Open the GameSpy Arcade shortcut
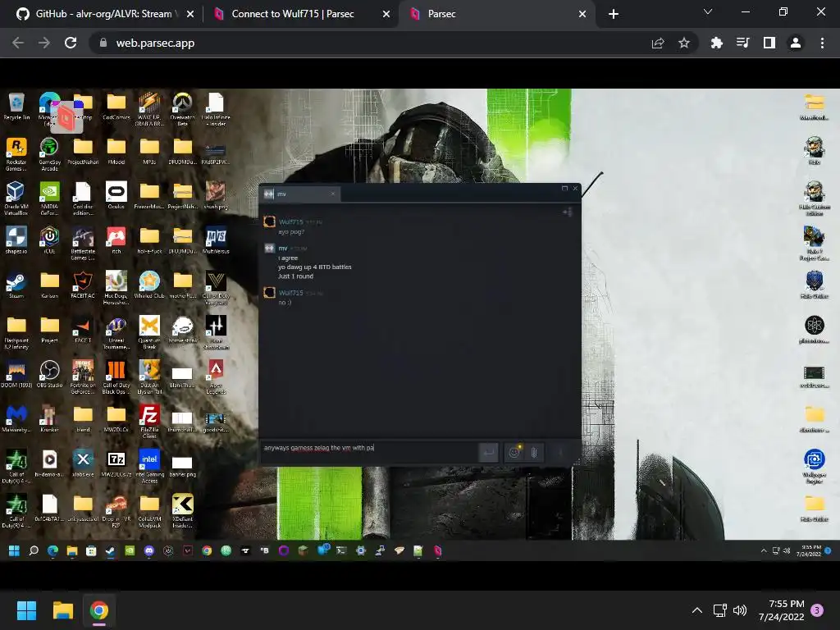The width and height of the screenshot is (840, 630). click(49, 153)
